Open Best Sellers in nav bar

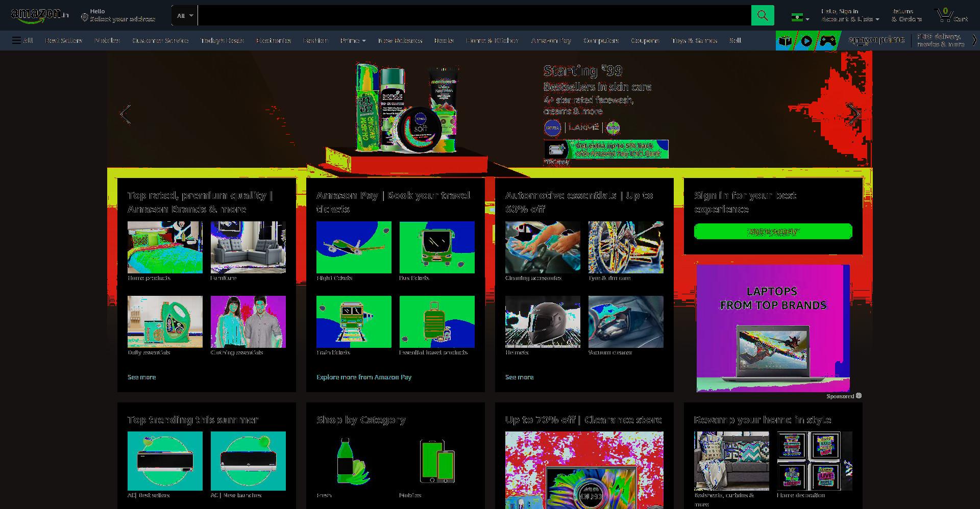pos(63,40)
